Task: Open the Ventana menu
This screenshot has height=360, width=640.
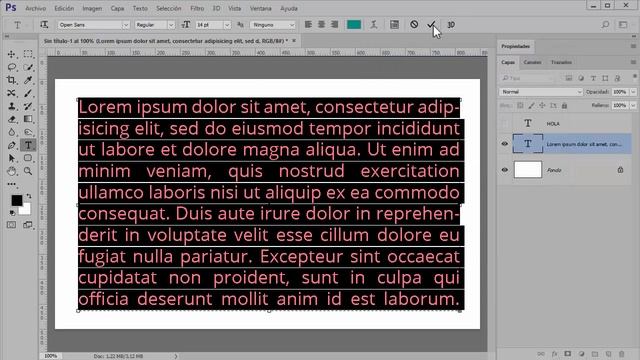Action: click(x=260, y=8)
